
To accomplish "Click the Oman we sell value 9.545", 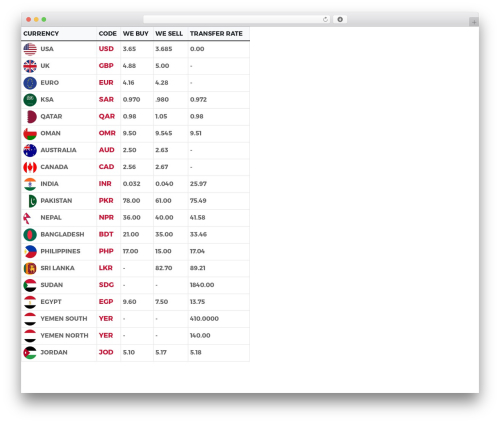I will tap(164, 133).
